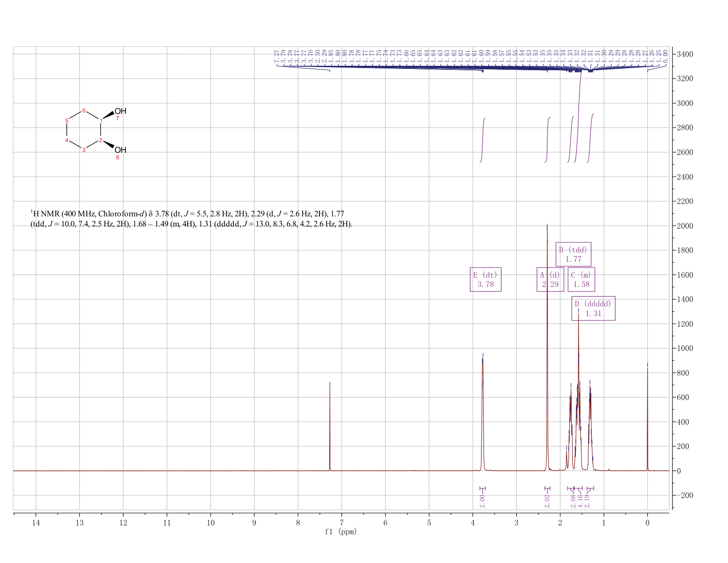The width and height of the screenshot is (728, 563).
Task: Click carbon atom 6 in the structure
Action: coord(83,110)
